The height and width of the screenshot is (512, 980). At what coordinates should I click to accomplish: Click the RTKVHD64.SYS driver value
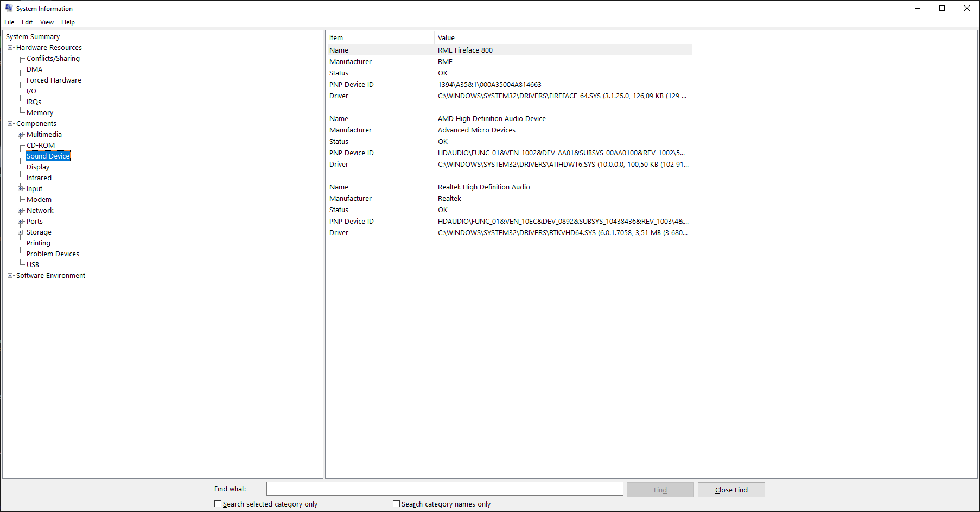point(563,232)
